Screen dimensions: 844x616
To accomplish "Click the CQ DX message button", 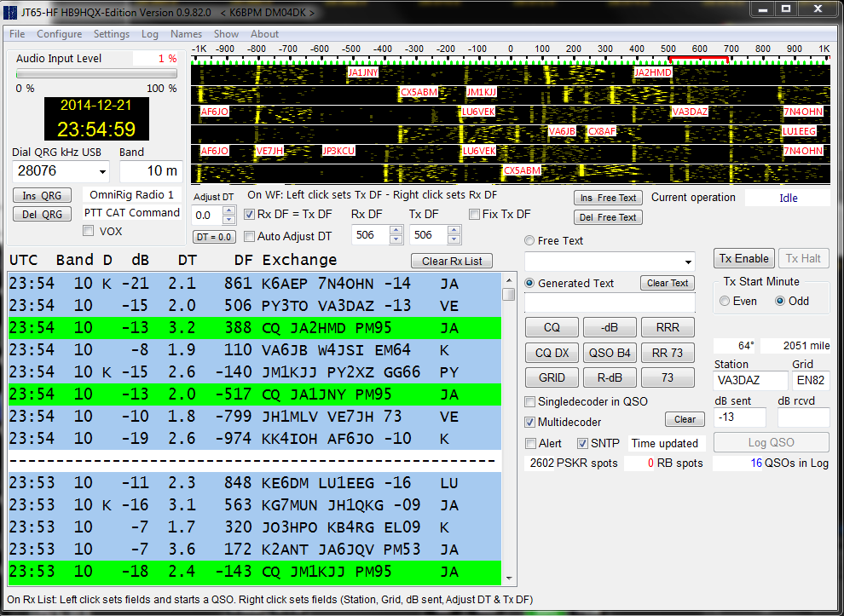I will pyautogui.click(x=552, y=353).
